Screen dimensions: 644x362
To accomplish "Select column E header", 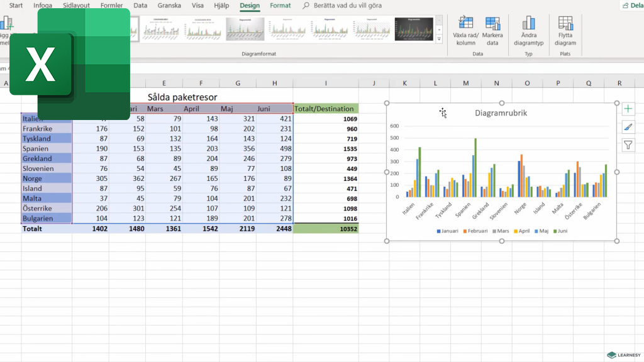I will click(x=164, y=83).
